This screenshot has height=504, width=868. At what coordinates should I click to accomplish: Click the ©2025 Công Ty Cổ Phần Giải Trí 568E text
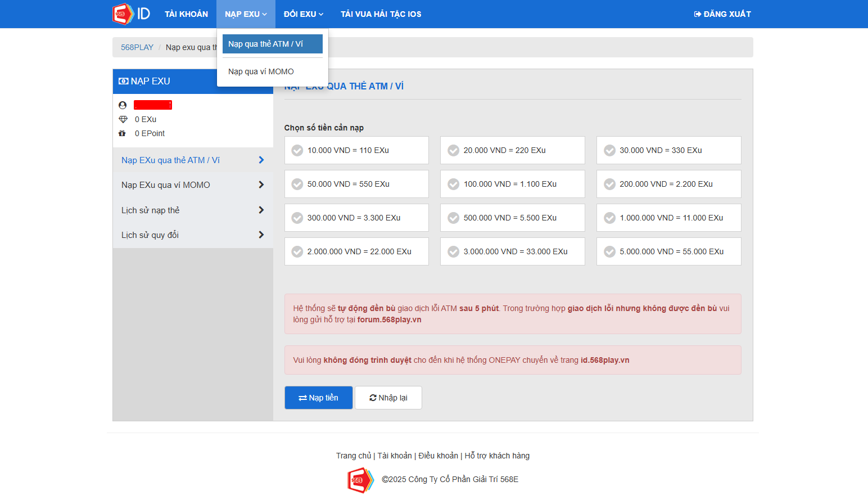(450, 479)
